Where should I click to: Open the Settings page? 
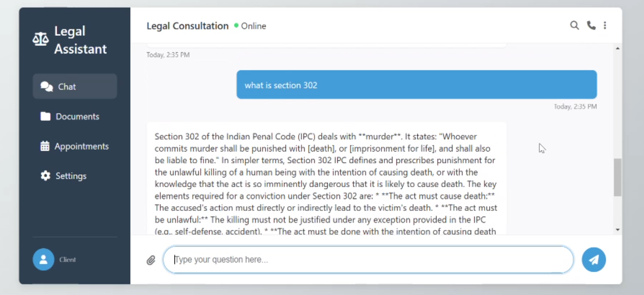click(x=71, y=176)
